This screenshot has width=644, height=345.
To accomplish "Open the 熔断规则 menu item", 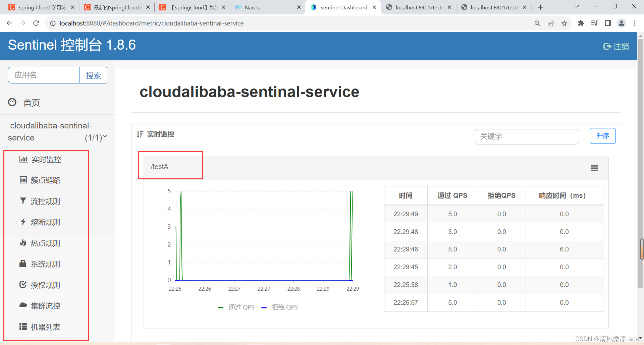I will click(45, 222).
